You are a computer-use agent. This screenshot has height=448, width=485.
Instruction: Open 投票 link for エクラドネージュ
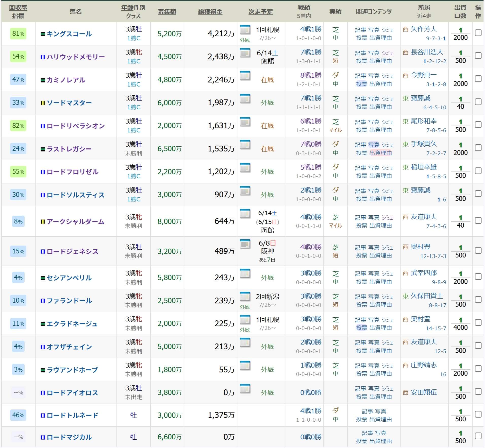tap(361, 328)
